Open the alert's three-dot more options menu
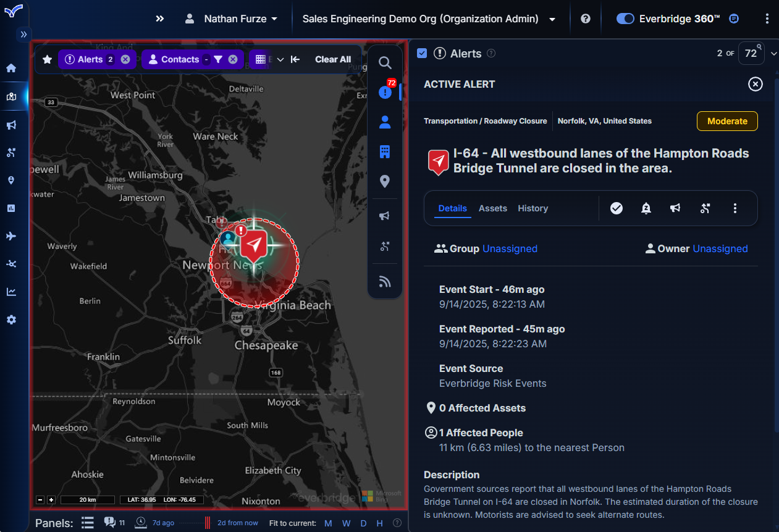 pos(735,208)
